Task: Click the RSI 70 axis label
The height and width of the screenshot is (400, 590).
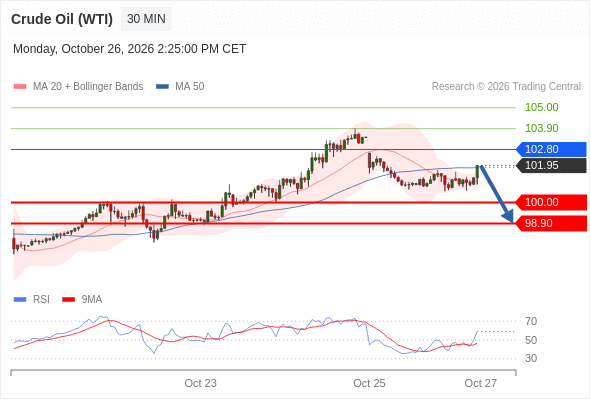Action: tap(531, 321)
